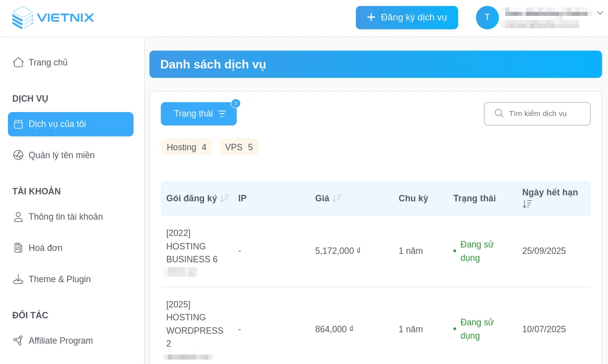Click the person icon beside Thông tin tài khoản
The image size is (608, 364).
pos(18,217)
